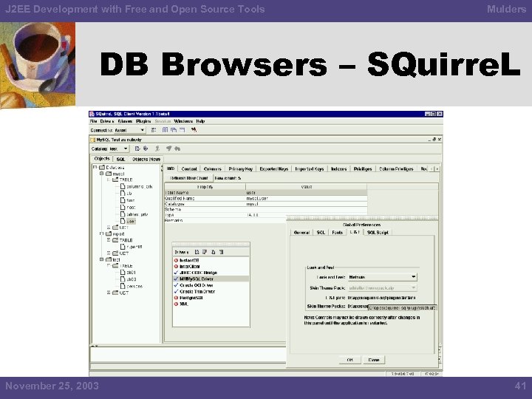Open the Drivers menu
The image size is (532, 399).
pos(107,121)
